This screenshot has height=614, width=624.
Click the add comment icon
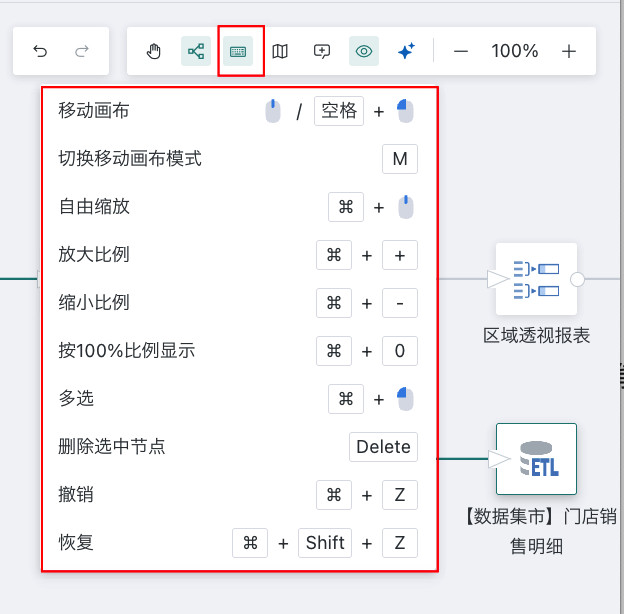coord(322,51)
